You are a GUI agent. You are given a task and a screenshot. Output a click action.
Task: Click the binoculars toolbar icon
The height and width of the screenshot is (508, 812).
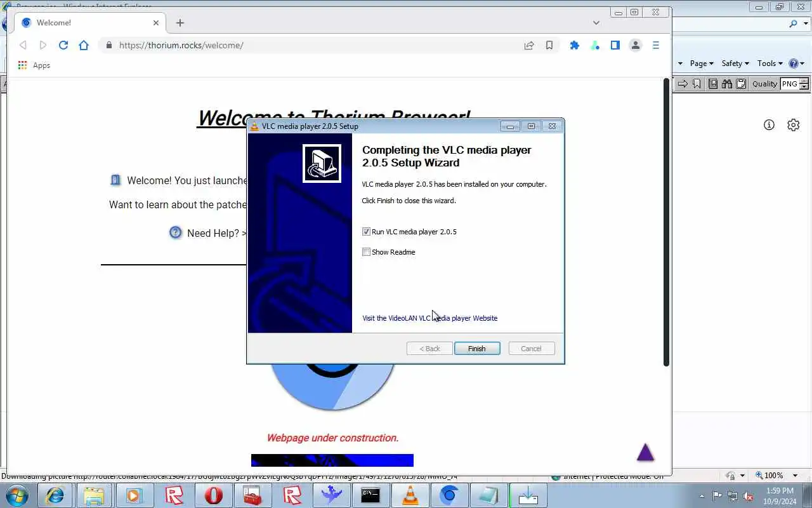(727, 84)
